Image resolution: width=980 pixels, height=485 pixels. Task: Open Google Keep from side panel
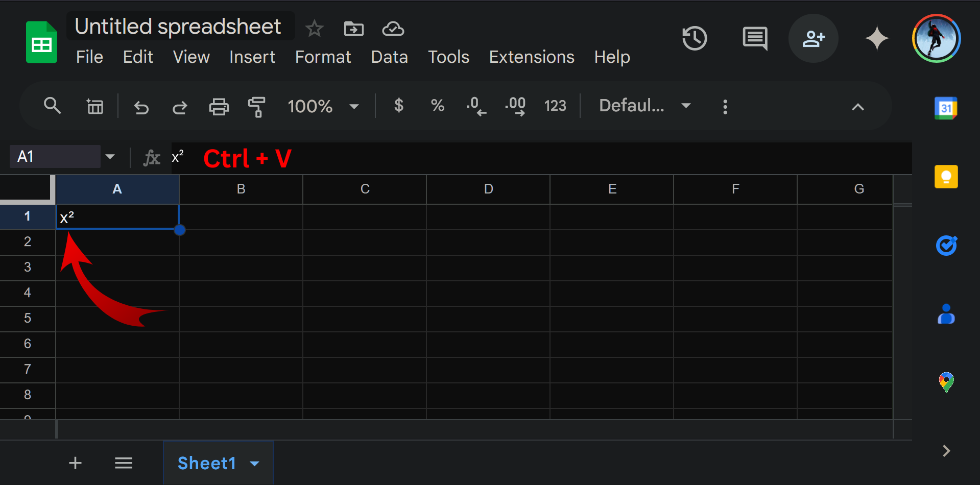(946, 177)
